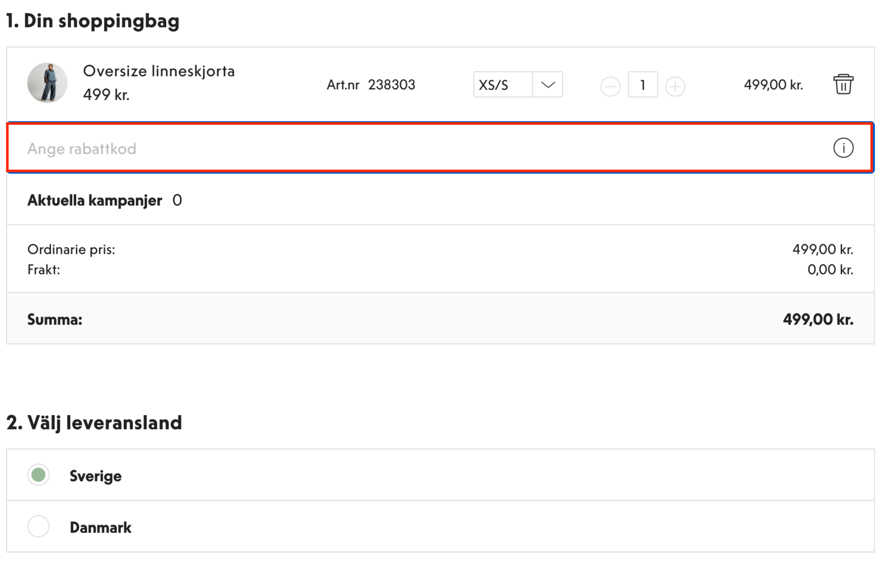This screenshot has width=882, height=588.
Task: Click the Ange rabattkod input field
Action: click(440, 148)
